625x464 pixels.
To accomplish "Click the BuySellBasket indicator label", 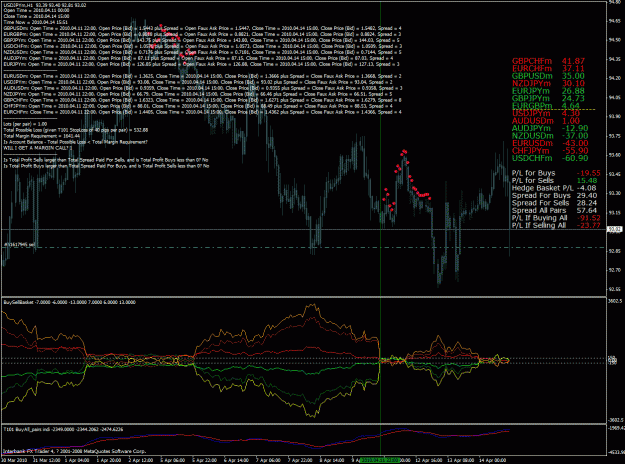I will pyautogui.click(x=69, y=302).
